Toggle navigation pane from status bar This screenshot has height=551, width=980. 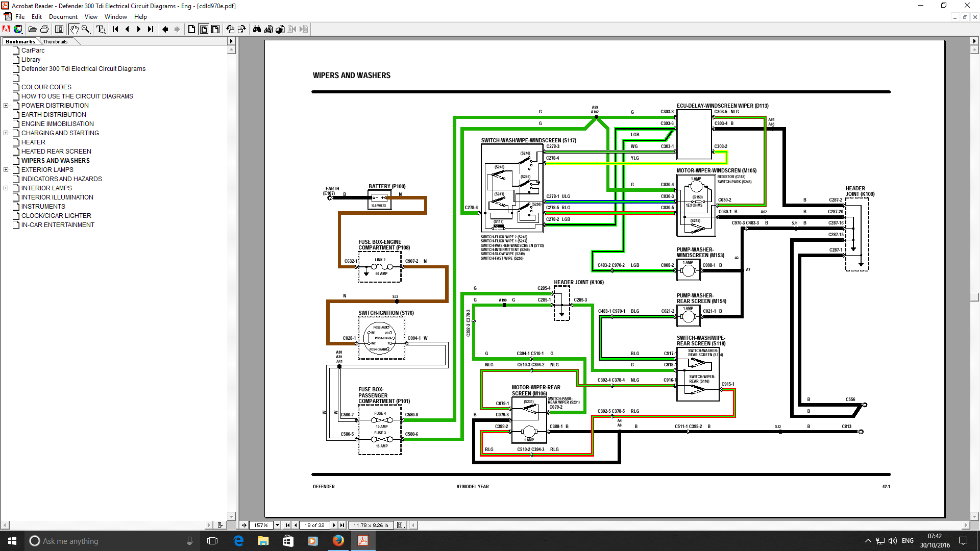244,525
